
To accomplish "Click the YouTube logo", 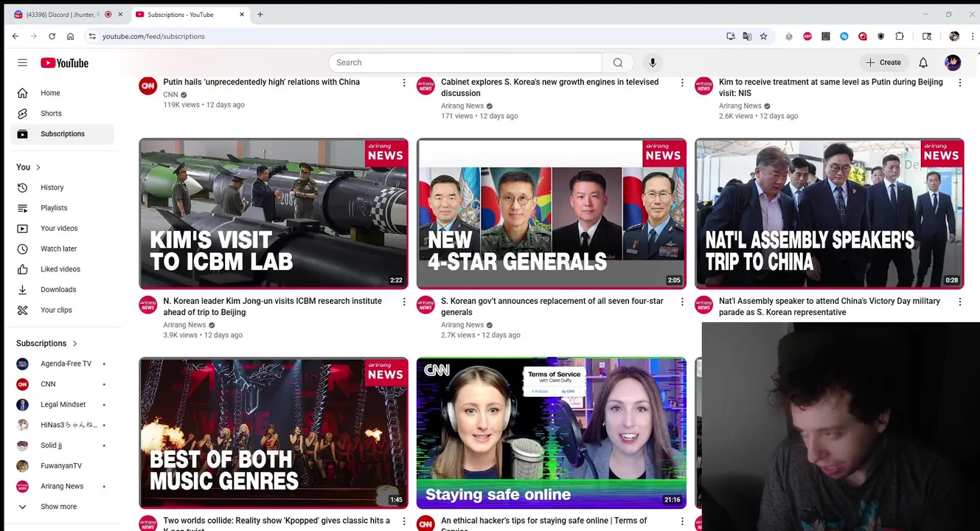I will (64, 63).
